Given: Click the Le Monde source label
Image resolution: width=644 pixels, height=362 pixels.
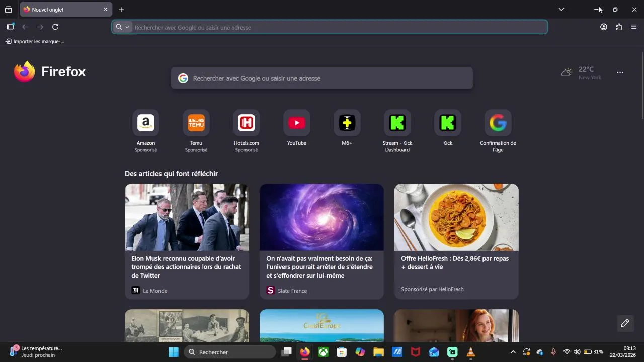Looking at the screenshot, I should click(155, 291).
